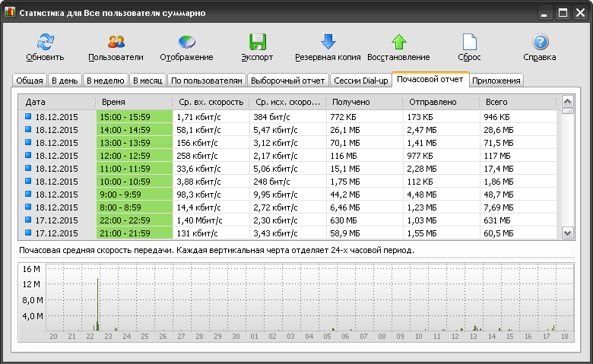Switch to the В неделю tab

click(x=106, y=81)
